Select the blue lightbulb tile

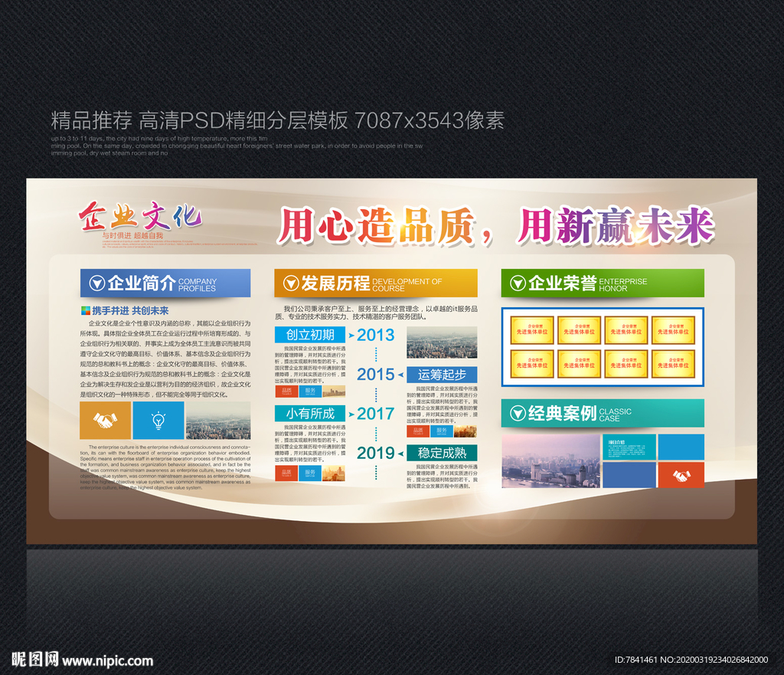click(158, 421)
